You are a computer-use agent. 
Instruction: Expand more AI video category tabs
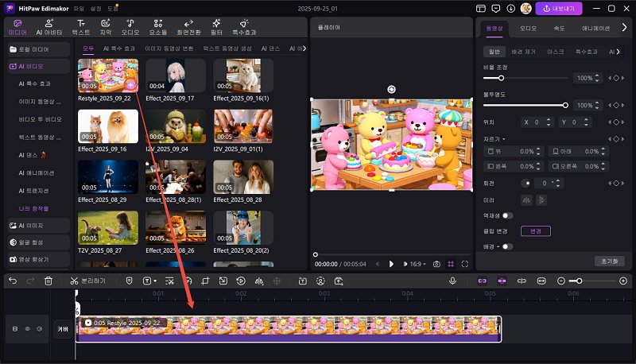(x=304, y=48)
